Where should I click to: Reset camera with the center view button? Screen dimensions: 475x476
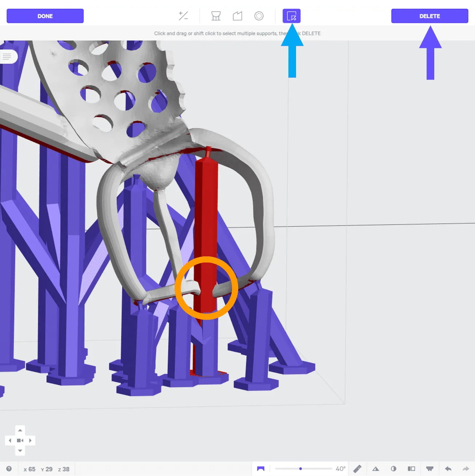pos(20,440)
